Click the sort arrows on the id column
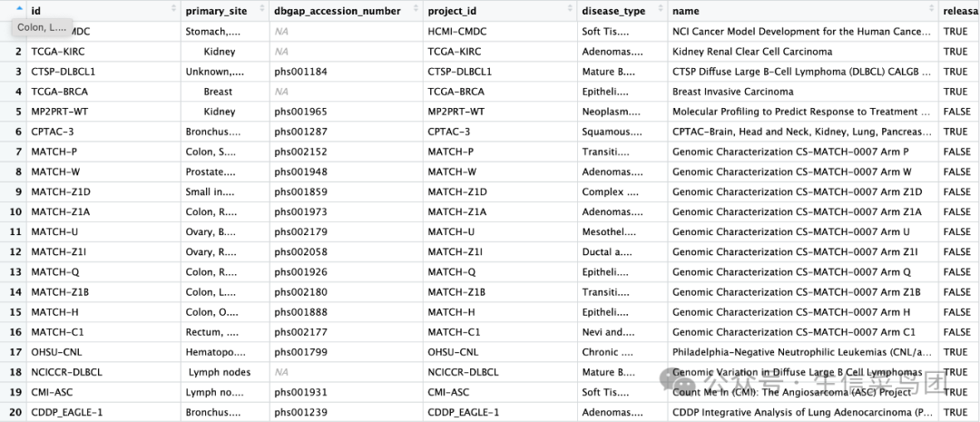 coord(174,10)
